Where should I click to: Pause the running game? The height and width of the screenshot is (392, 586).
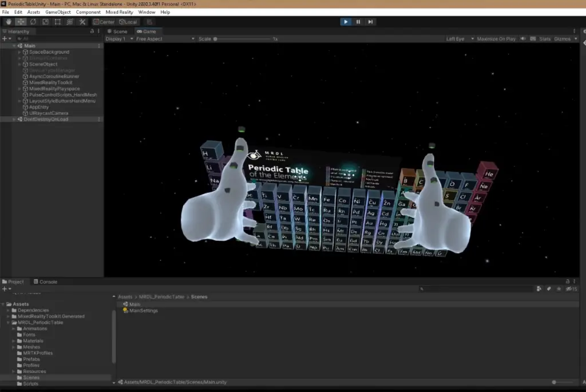(x=358, y=22)
